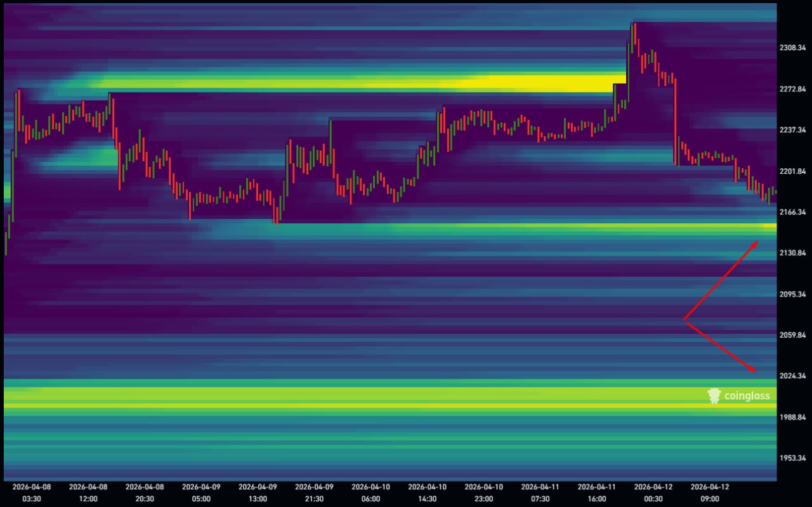This screenshot has width=812, height=507.
Task: Click the 2026-04-09 13:00 time label
Action: (258, 492)
